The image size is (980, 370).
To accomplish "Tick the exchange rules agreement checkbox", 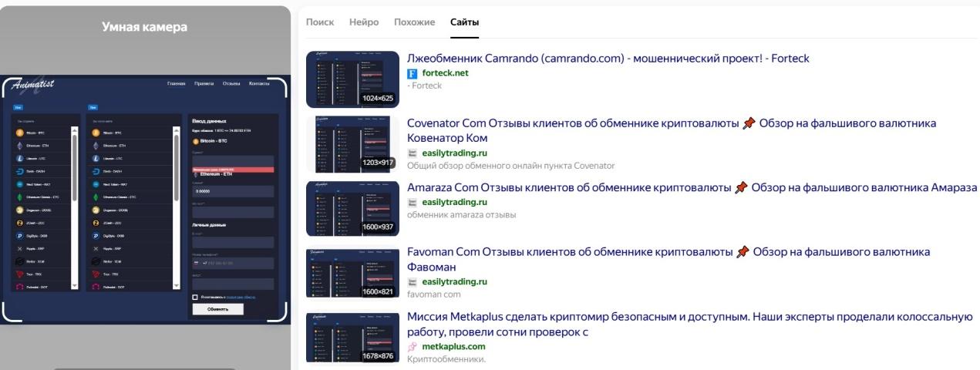I will coord(195,298).
